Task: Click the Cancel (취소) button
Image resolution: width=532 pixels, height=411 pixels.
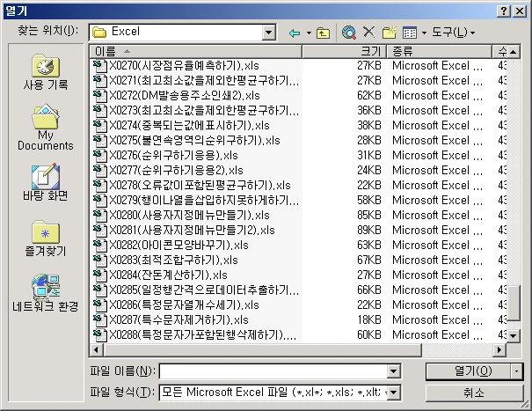Action: pyautogui.click(x=474, y=393)
